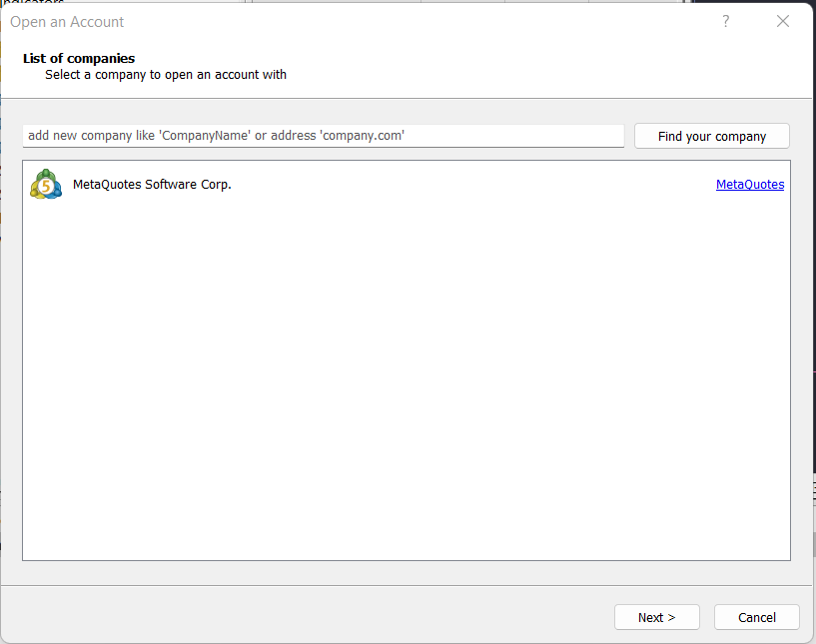The width and height of the screenshot is (816, 644).
Task: Click the gray area below the companies list
Action: [406, 573]
